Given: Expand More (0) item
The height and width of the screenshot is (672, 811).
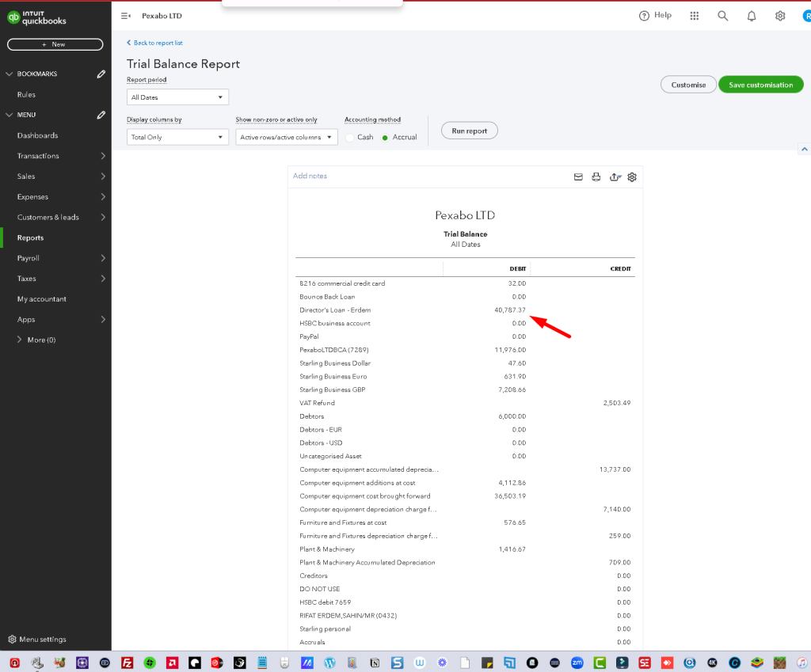Looking at the screenshot, I should 36,340.
